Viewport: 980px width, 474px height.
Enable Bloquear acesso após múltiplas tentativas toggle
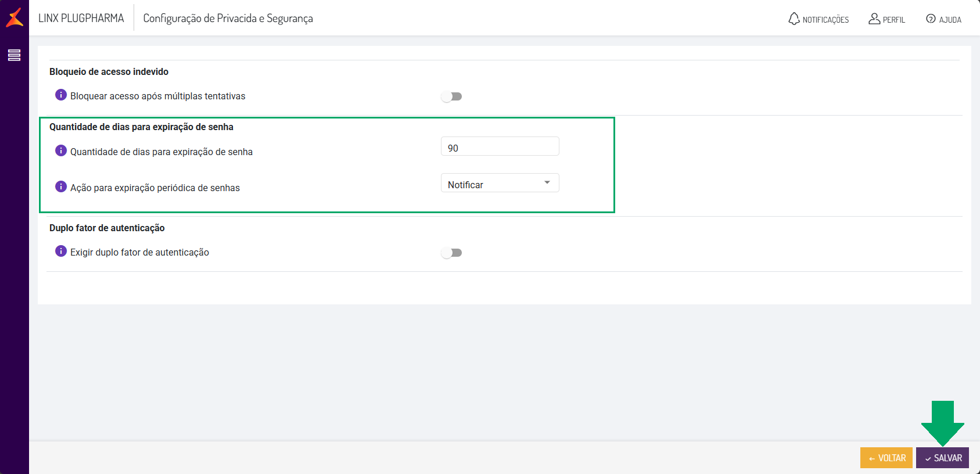point(451,96)
